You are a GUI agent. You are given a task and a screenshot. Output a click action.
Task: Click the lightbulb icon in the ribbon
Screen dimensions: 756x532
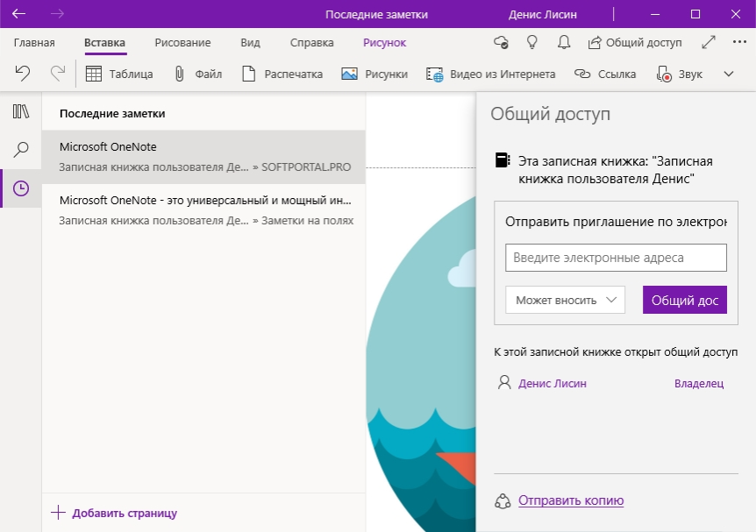(531, 42)
